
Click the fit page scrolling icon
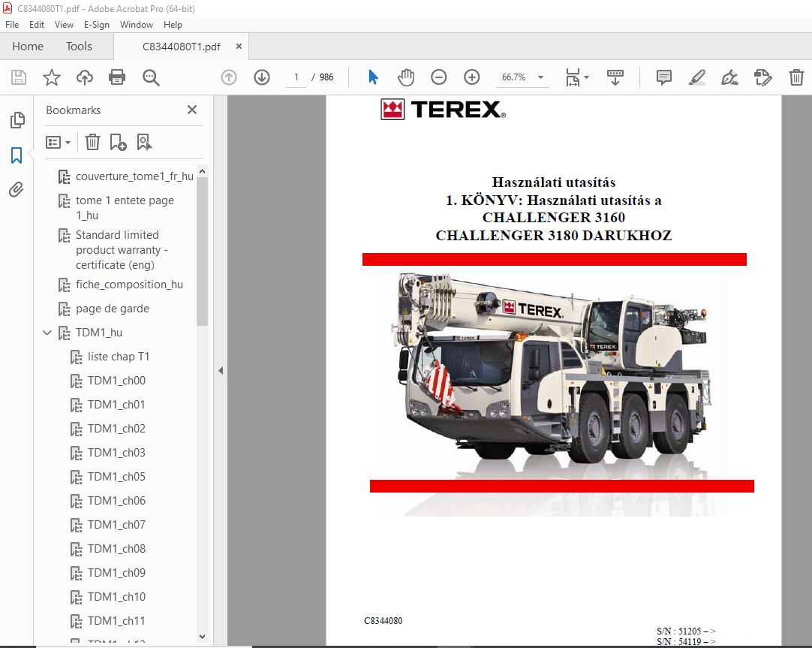point(573,77)
